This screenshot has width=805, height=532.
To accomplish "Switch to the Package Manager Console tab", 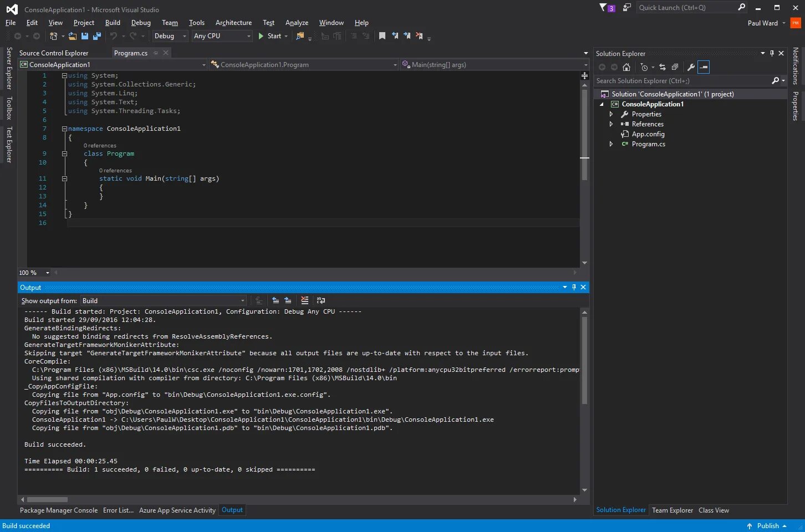I will (x=59, y=510).
